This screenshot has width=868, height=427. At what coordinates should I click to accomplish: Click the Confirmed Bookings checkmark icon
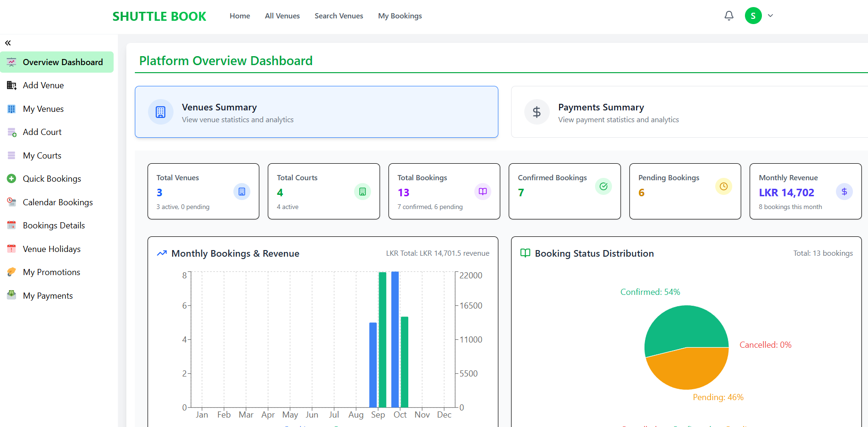point(603,186)
